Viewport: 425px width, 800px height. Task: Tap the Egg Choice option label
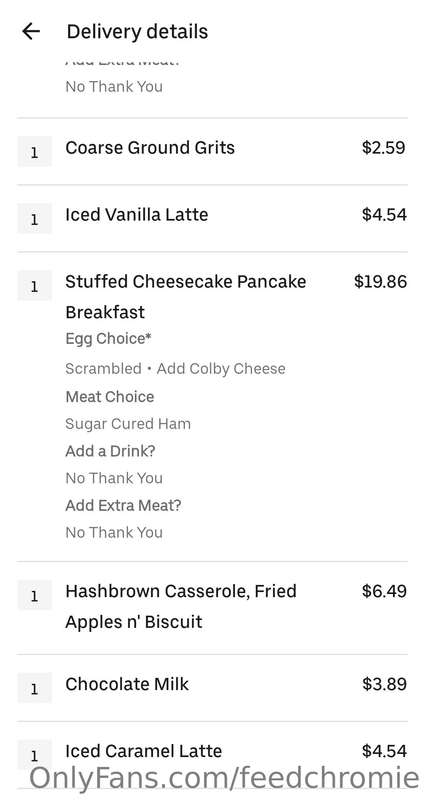[109, 339]
